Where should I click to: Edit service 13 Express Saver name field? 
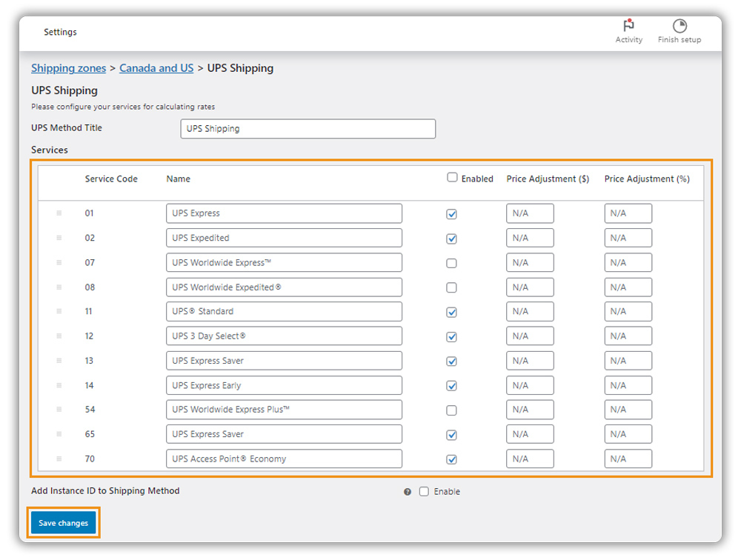pos(284,361)
